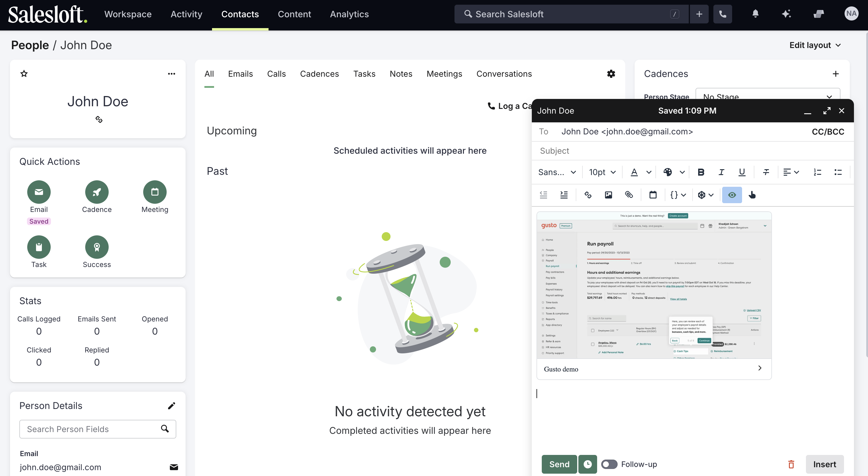Click the Cadence rocket quick action
This screenshot has height=476, width=868.
pos(97,192)
